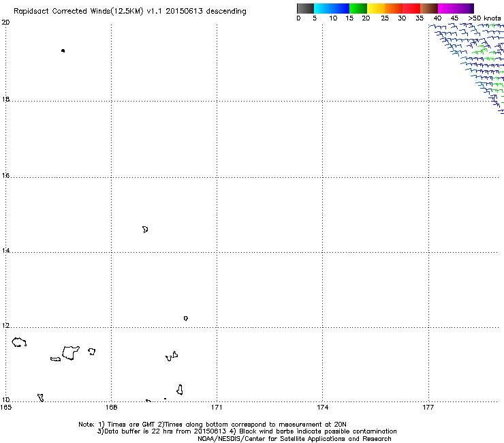The height and width of the screenshot is (443, 504).
Task: Click the solid black island dot near 19N
Action: 63,50
